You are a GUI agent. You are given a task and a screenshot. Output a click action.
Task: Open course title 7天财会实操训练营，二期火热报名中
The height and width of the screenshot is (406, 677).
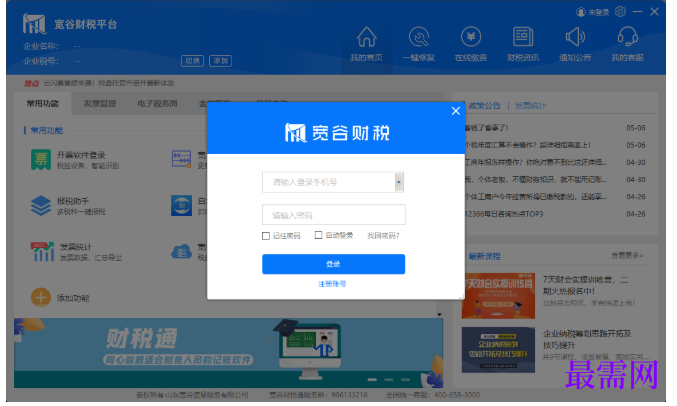(x=585, y=285)
